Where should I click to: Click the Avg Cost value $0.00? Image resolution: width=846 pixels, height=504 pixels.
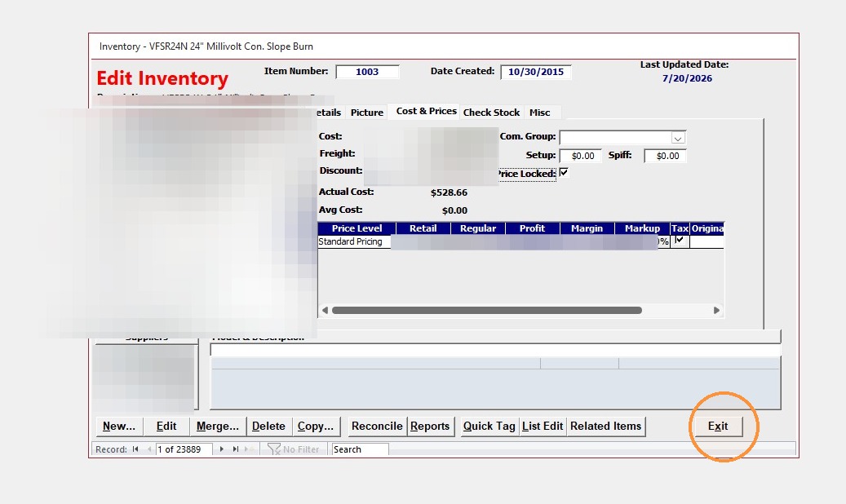coord(455,210)
